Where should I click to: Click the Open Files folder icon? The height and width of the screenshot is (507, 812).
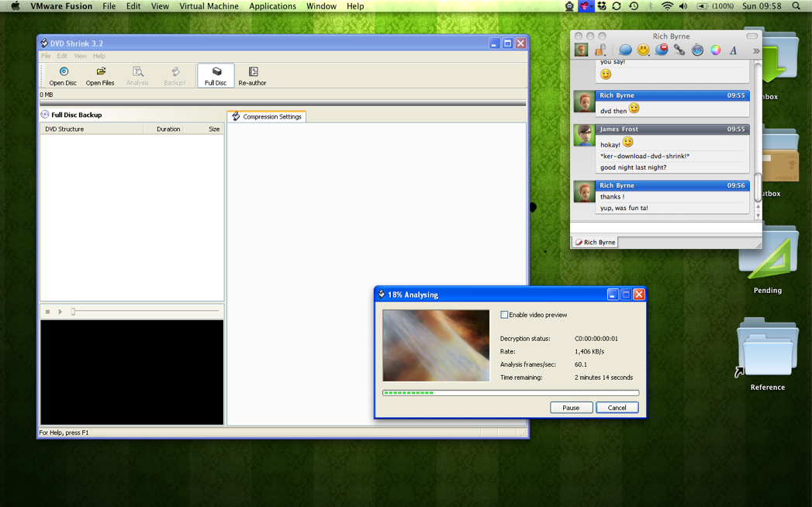[100, 75]
